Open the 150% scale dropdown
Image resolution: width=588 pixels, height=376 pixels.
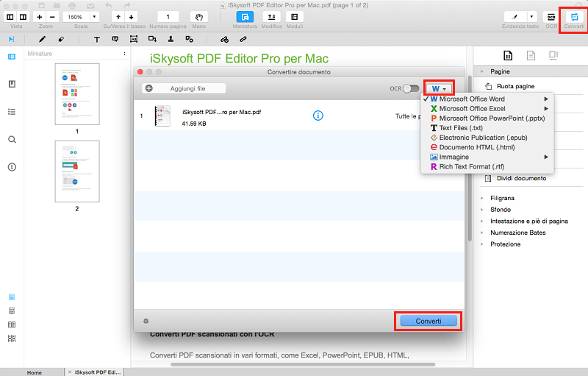[94, 17]
